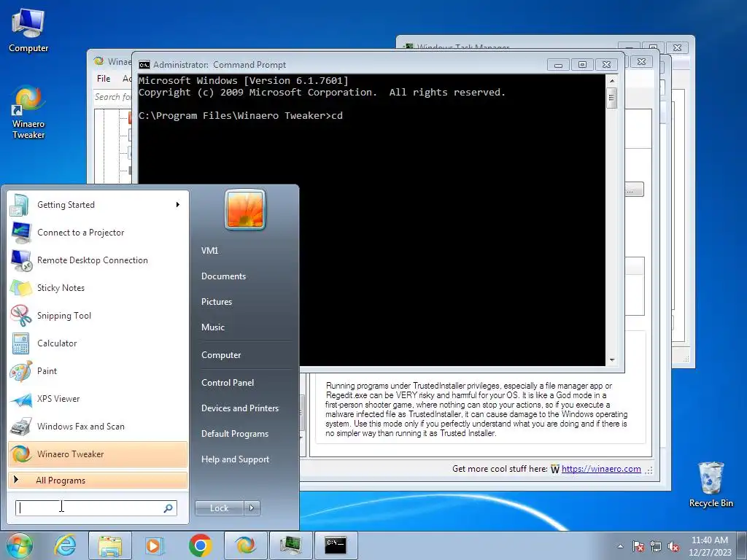Open Internet Explorer from the taskbar

[65, 545]
